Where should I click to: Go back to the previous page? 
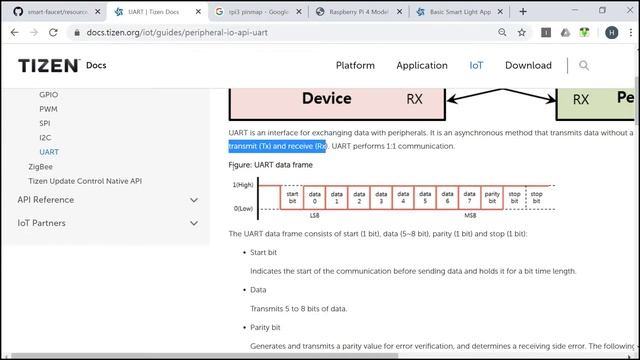click(x=15, y=32)
